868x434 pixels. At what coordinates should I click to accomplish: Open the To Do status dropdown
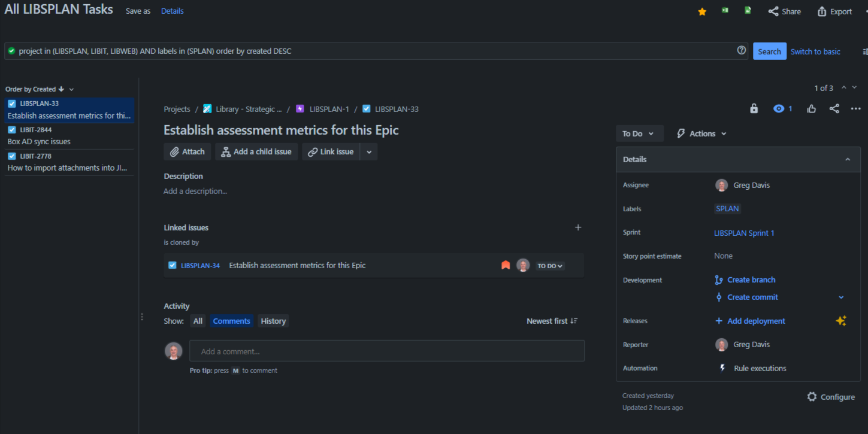[x=639, y=133]
